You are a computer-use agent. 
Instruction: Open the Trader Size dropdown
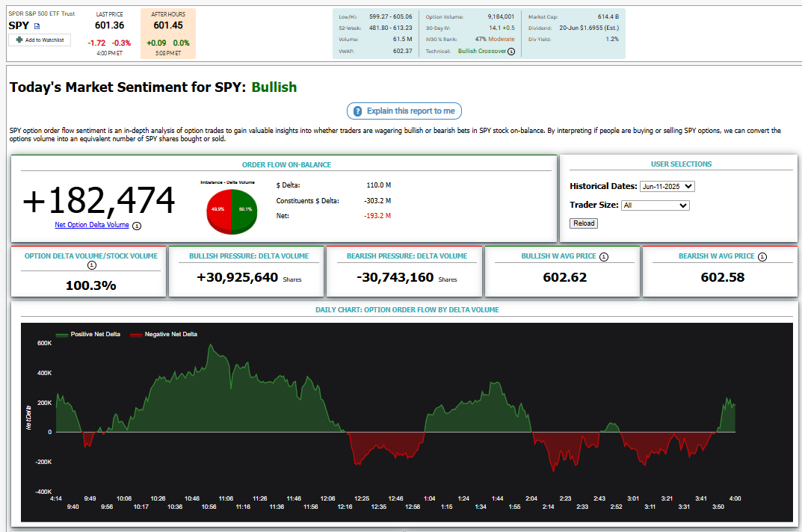point(656,205)
